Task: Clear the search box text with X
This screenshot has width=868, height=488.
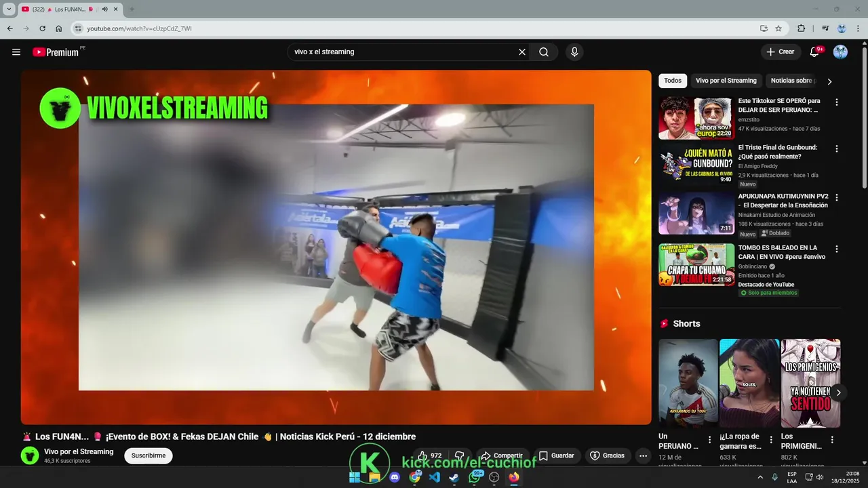Action: point(522,52)
